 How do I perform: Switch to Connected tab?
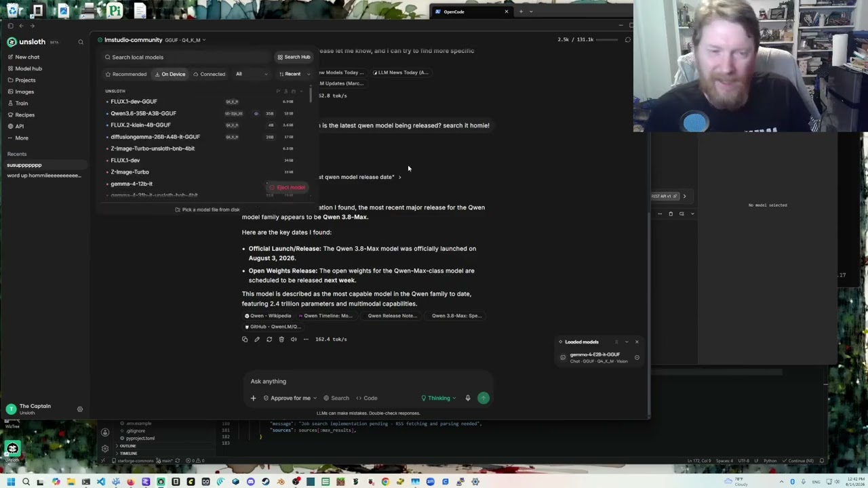(209, 74)
